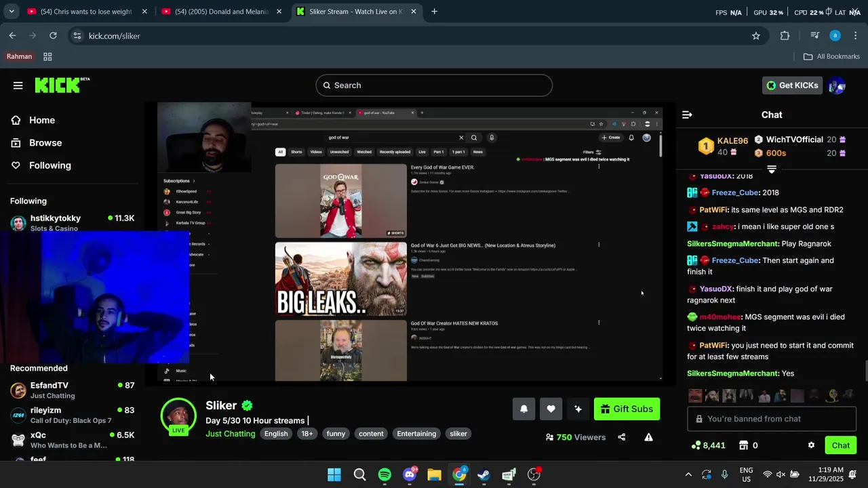Click the sliker tag

pyautogui.click(x=458, y=434)
